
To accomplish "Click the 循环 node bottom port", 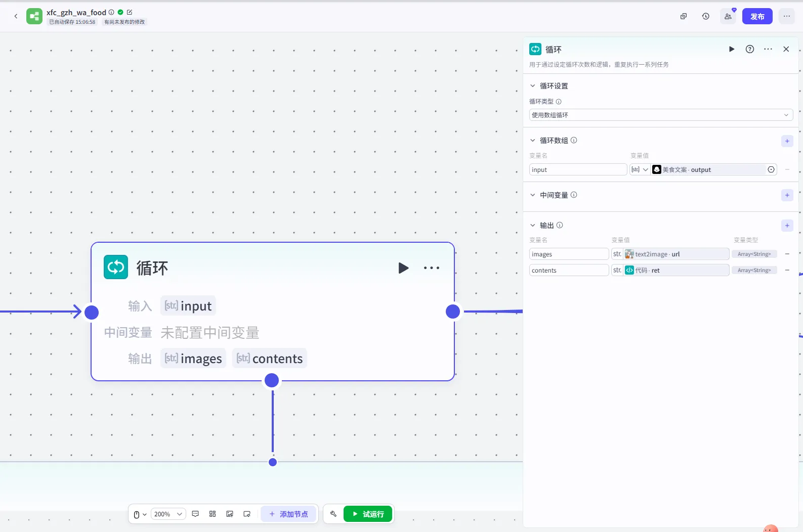I will [272, 380].
